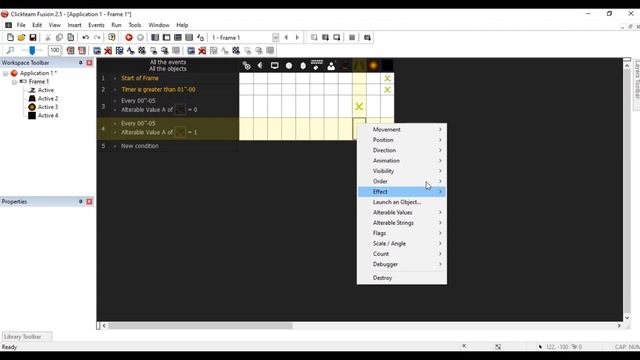Click the zoom percentage field showing 100
The width and height of the screenshot is (640, 360).
[54, 50]
